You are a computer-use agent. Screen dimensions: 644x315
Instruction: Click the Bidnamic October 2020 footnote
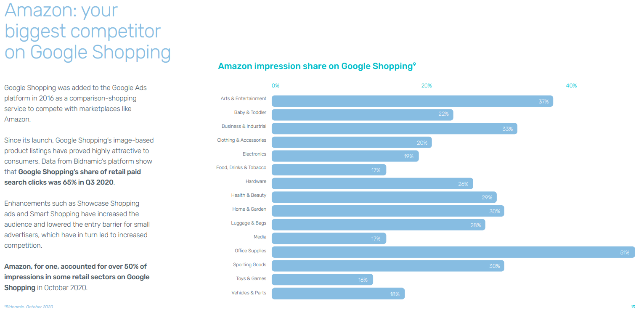(29, 307)
